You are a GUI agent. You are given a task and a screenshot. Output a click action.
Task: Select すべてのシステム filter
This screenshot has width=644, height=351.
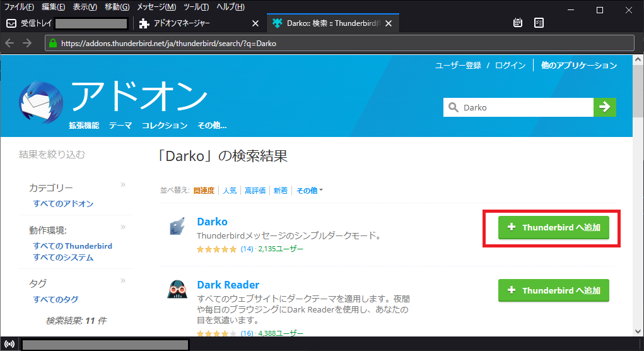pyautogui.click(x=63, y=258)
